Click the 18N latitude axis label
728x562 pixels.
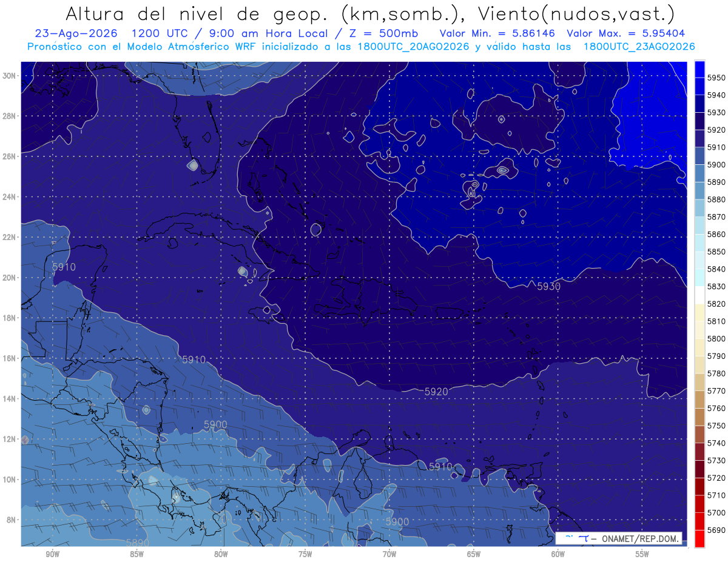coord(10,318)
